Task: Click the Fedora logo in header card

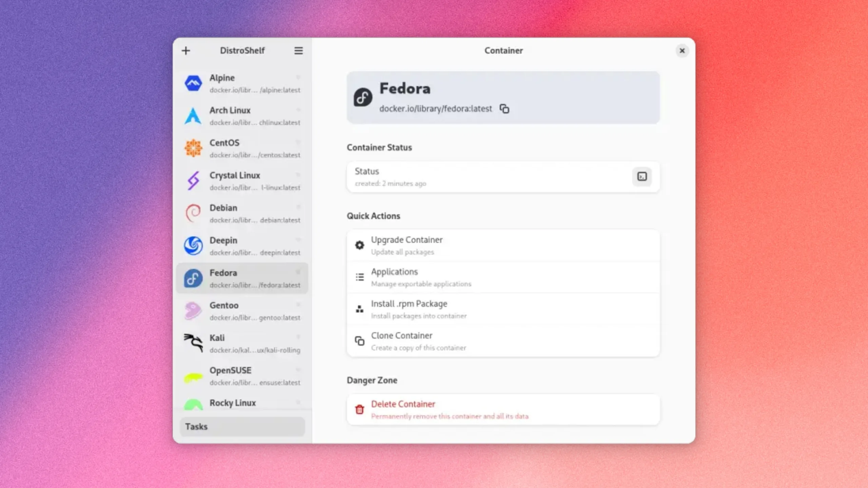Action: click(363, 97)
